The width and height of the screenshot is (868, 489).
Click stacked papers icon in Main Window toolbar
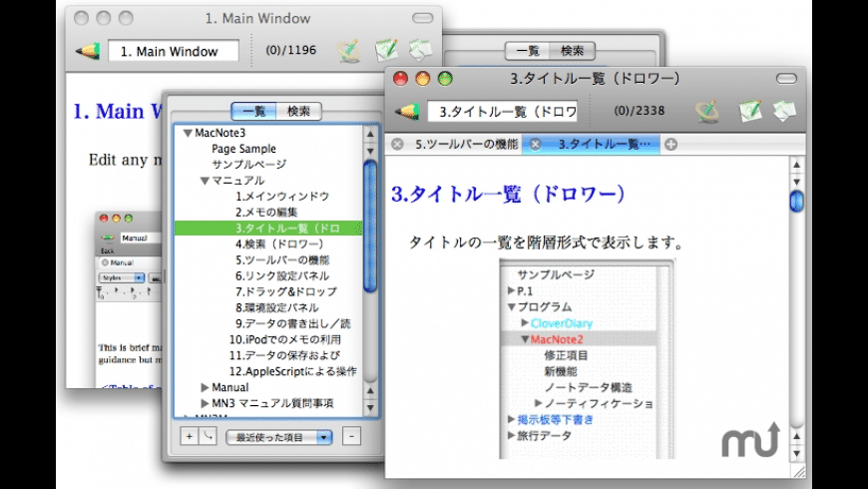pyautogui.click(x=420, y=50)
